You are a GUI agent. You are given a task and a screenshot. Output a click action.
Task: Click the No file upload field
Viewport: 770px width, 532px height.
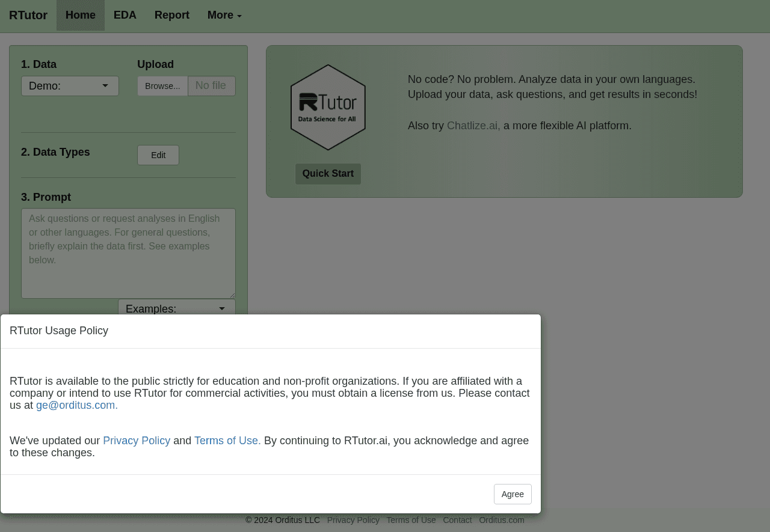click(211, 86)
